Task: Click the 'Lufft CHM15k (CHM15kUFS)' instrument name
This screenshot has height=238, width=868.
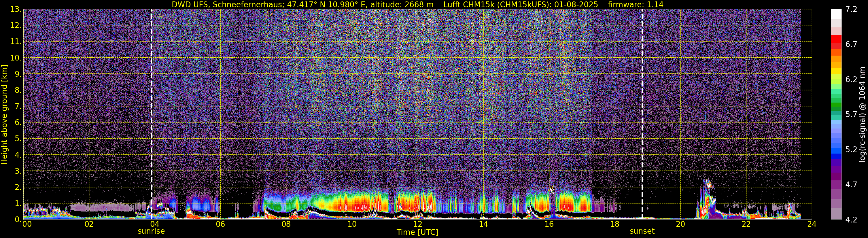Action: point(496,5)
